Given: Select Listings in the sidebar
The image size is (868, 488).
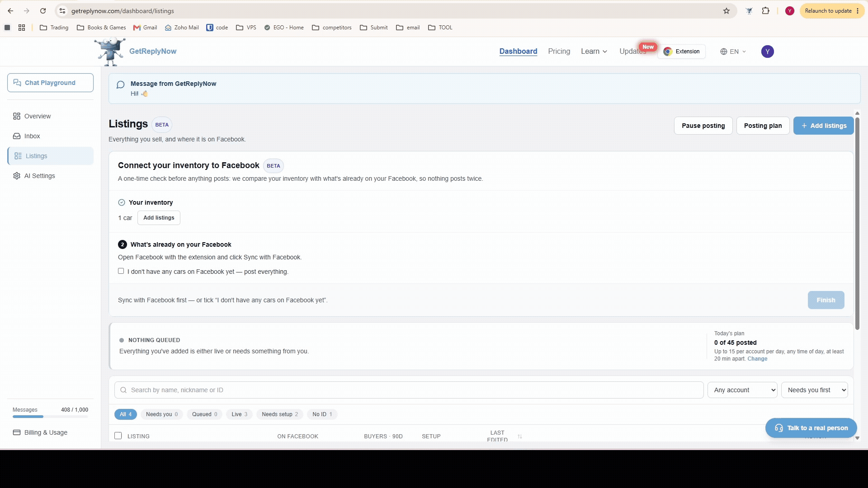Looking at the screenshot, I should (50, 156).
